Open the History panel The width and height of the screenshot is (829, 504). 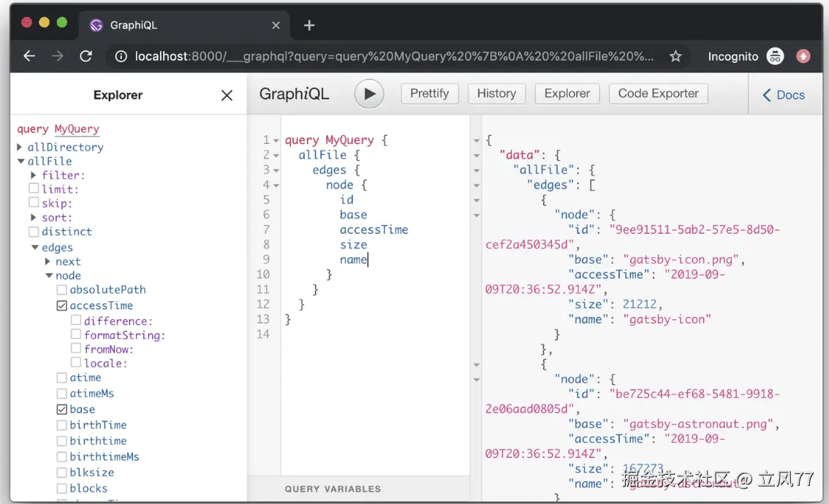[496, 93]
